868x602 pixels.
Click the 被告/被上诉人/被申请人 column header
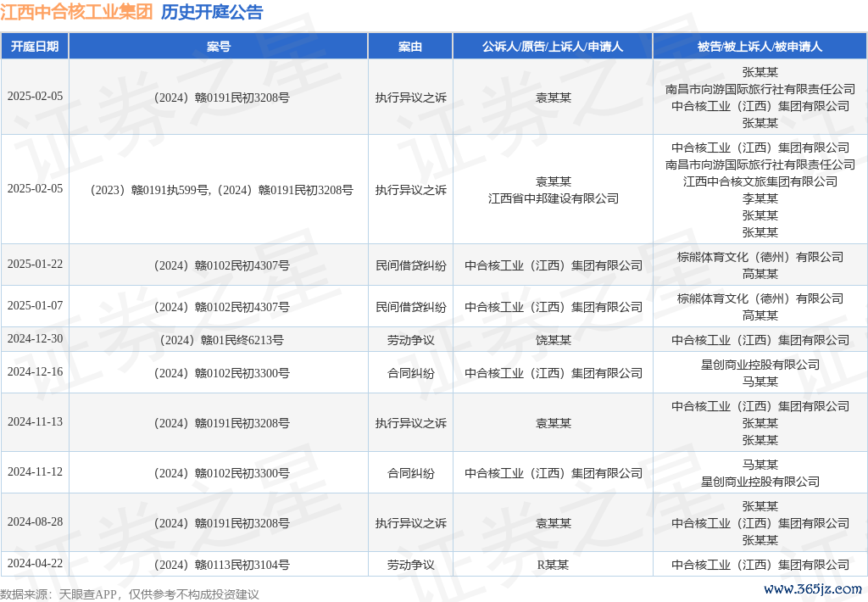coord(760,47)
